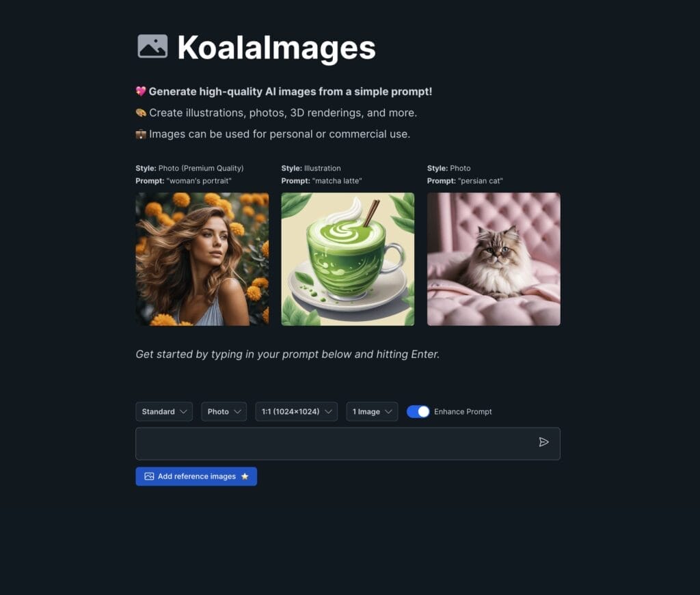Open the matcha latte illustration thumbnail
The height and width of the screenshot is (595, 700).
tap(348, 259)
